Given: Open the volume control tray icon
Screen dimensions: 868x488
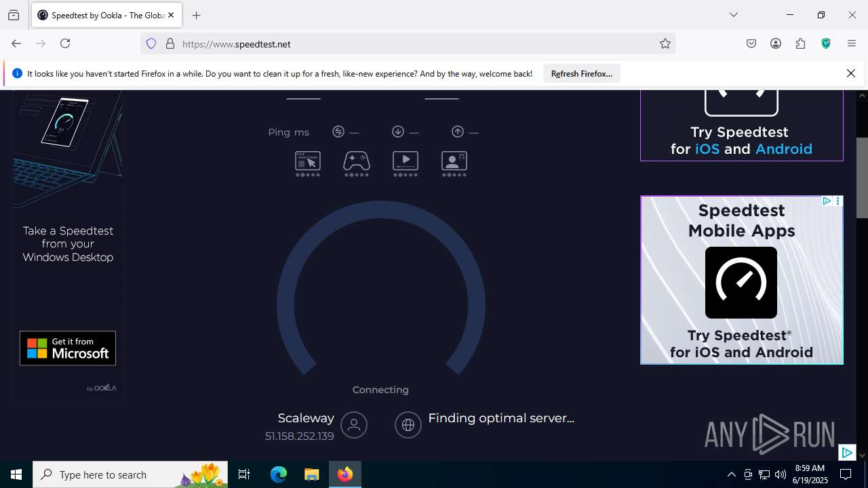Looking at the screenshot, I should tap(781, 474).
